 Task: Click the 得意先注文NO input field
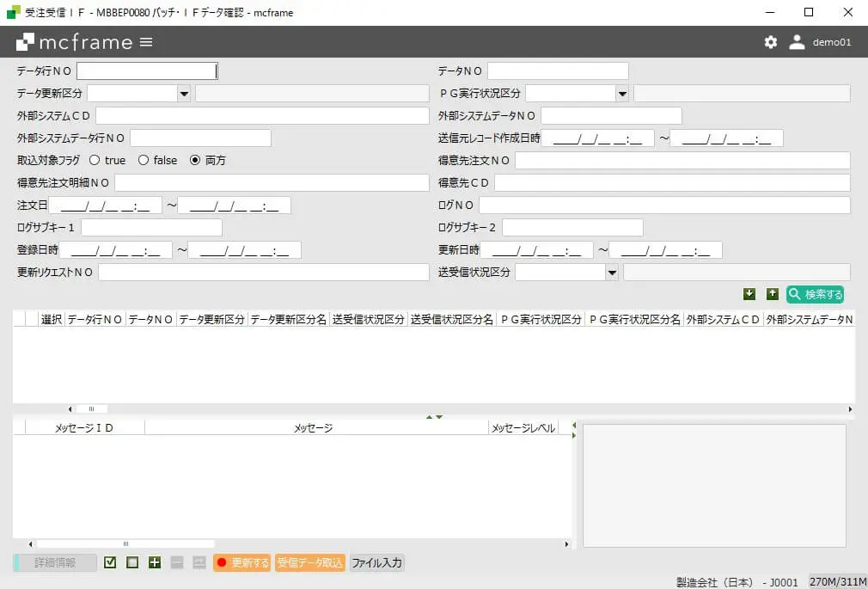(682, 160)
